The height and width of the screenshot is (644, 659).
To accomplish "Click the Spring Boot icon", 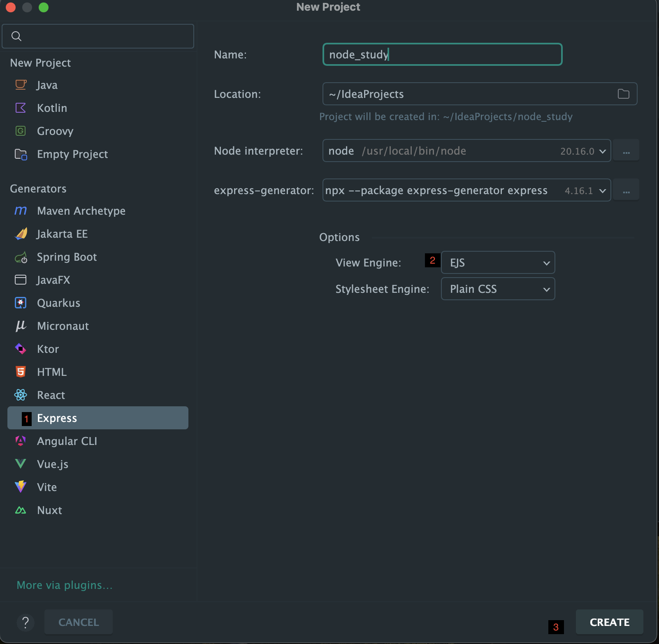I will click(x=21, y=257).
